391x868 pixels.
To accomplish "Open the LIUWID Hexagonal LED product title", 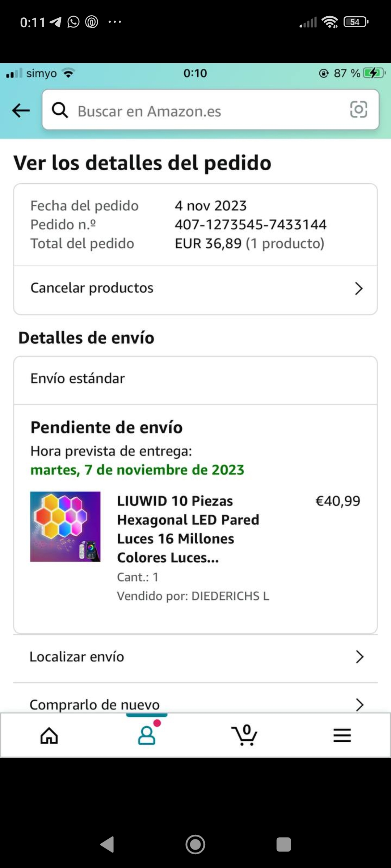I will [188, 529].
